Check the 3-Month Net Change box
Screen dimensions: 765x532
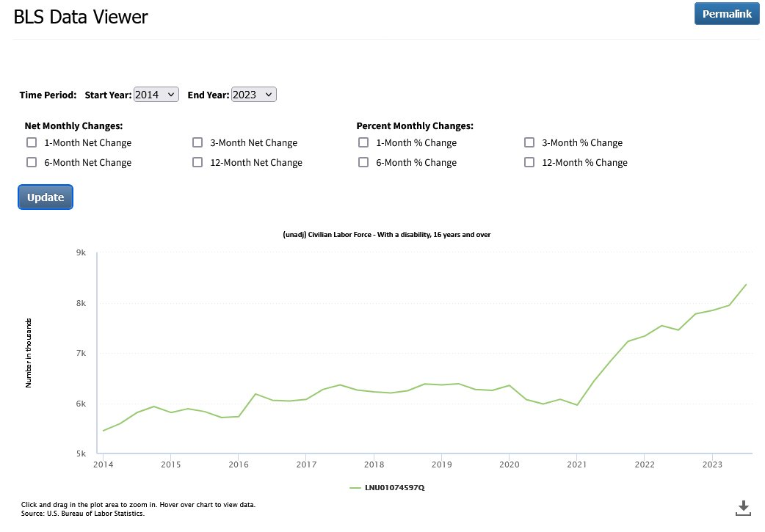[x=197, y=142]
